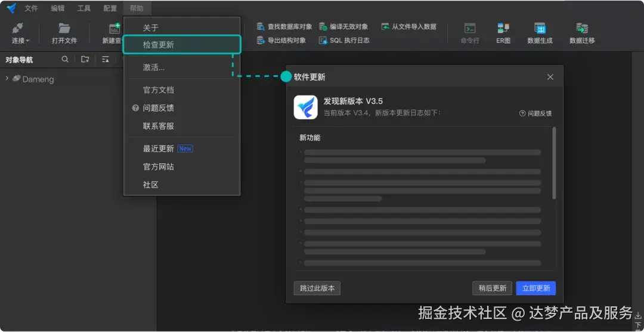Click the 连接 (Connect) plug icon
The width and height of the screenshot is (644, 332).
coord(18,29)
